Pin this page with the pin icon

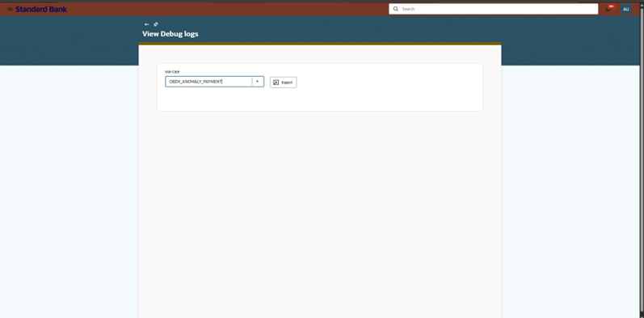(x=156, y=24)
